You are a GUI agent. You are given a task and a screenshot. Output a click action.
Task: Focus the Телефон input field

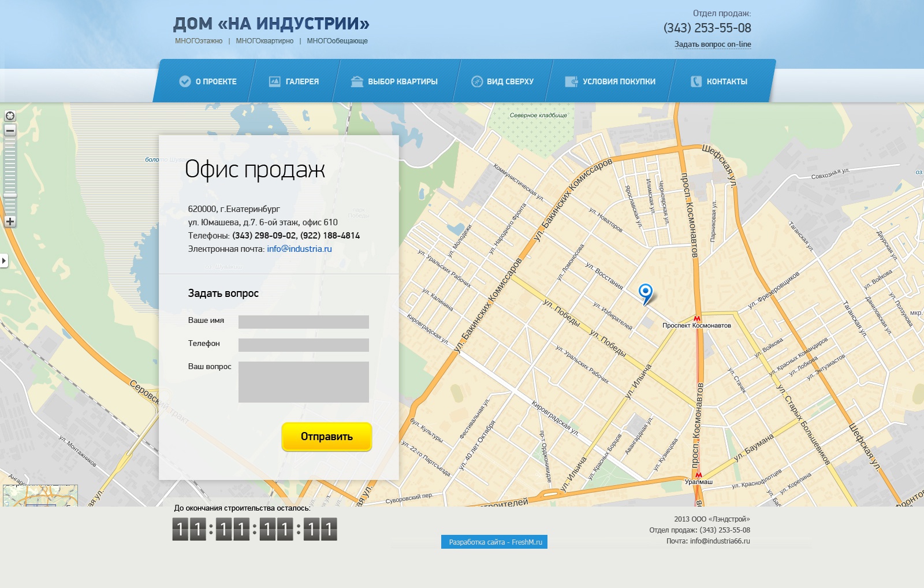click(304, 345)
